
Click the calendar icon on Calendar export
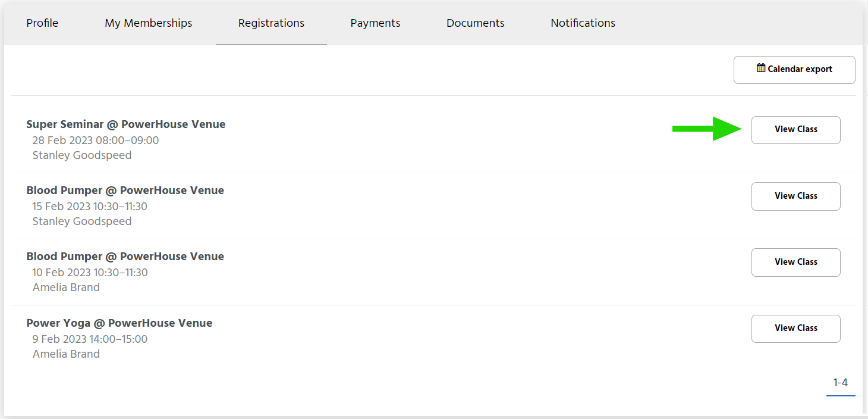[761, 68]
